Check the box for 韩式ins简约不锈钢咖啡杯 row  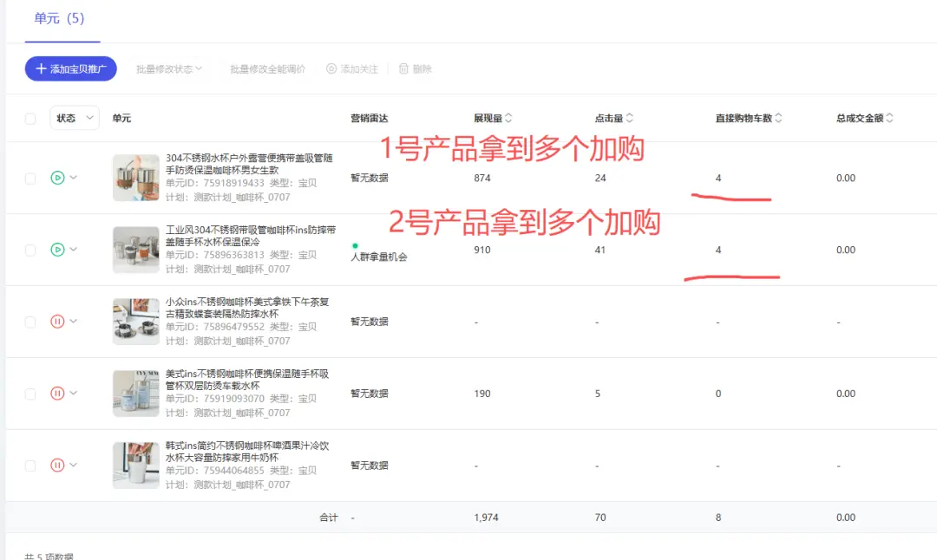[30, 466]
